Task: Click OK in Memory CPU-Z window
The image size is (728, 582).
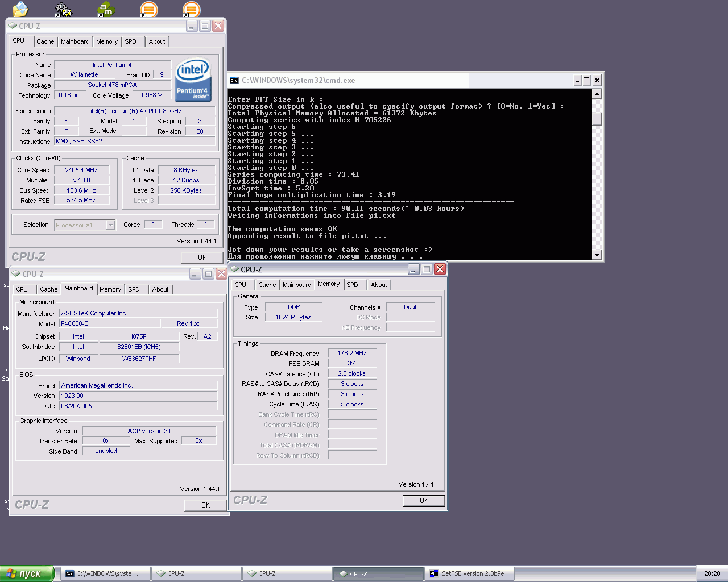Action: pyautogui.click(x=424, y=501)
